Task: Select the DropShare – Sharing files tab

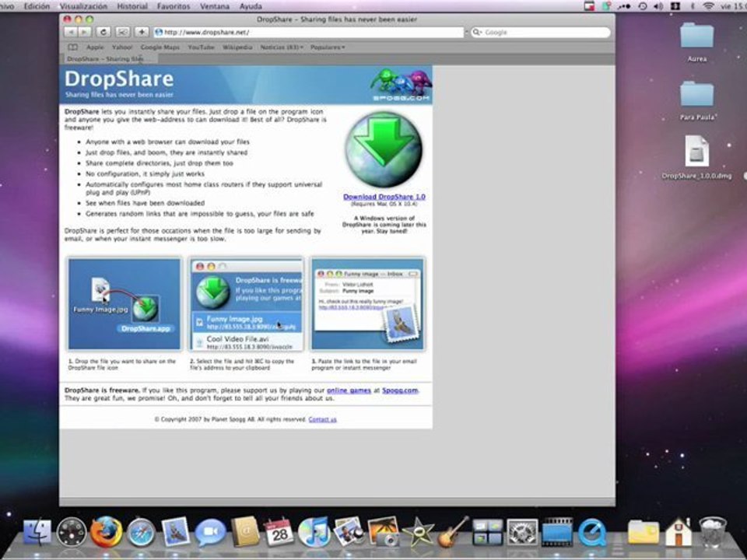Action: coord(109,59)
